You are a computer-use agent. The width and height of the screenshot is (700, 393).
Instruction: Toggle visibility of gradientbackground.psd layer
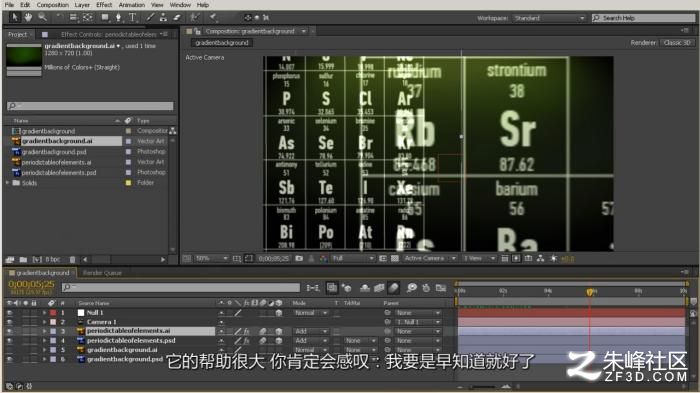click(9, 359)
